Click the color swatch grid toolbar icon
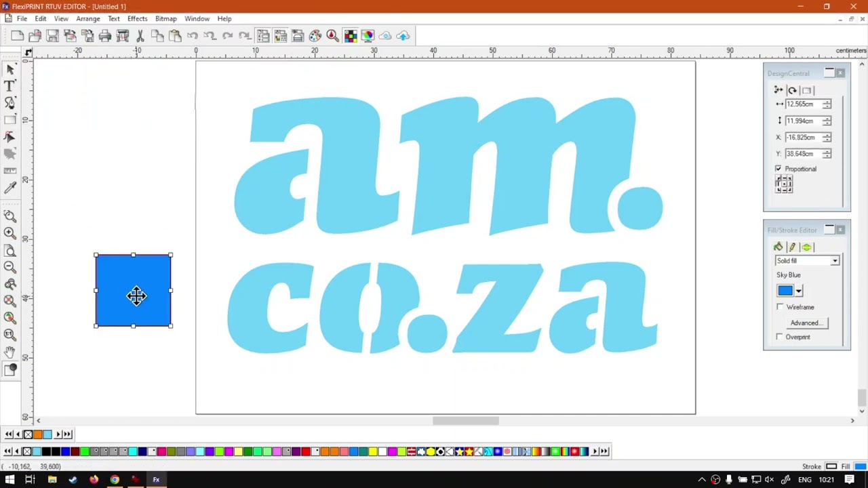 tap(351, 36)
